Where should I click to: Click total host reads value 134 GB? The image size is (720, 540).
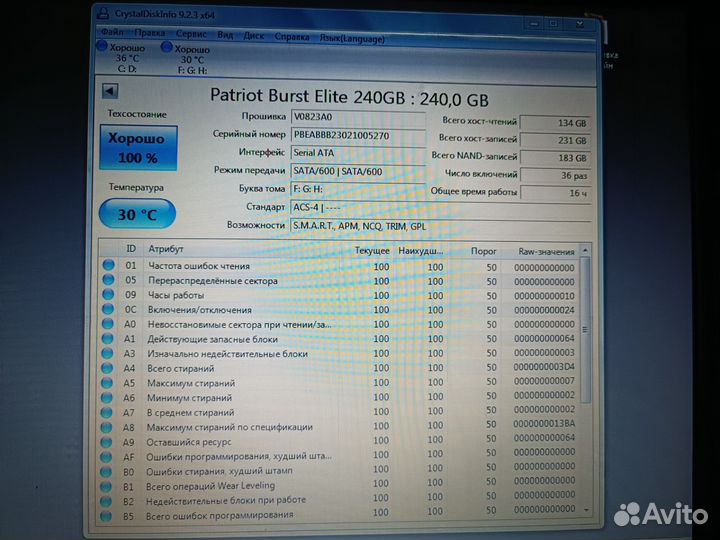pyautogui.click(x=555, y=123)
